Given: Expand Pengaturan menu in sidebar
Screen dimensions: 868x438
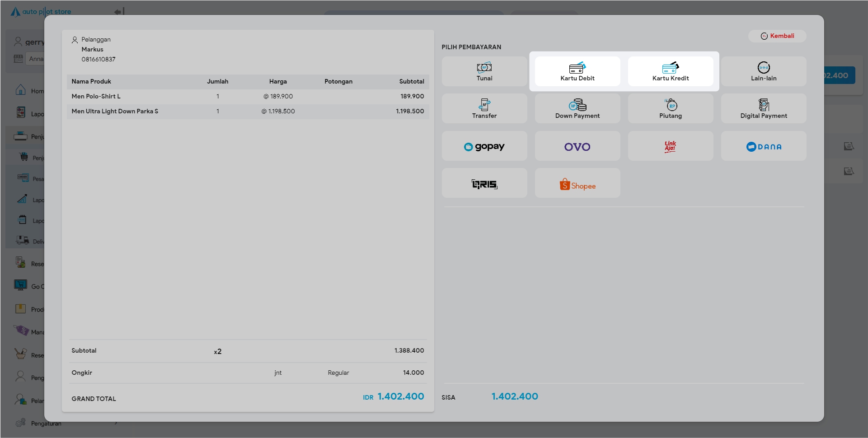Looking at the screenshot, I should pyautogui.click(x=46, y=424).
